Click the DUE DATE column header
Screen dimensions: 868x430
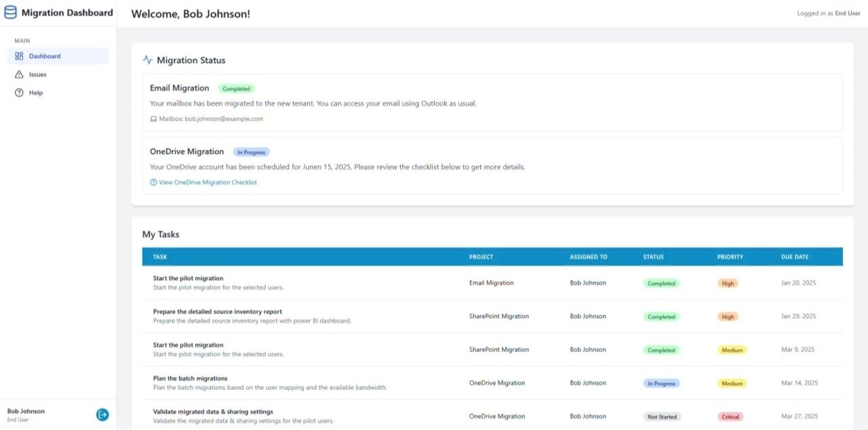pyautogui.click(x=795, y=257)
